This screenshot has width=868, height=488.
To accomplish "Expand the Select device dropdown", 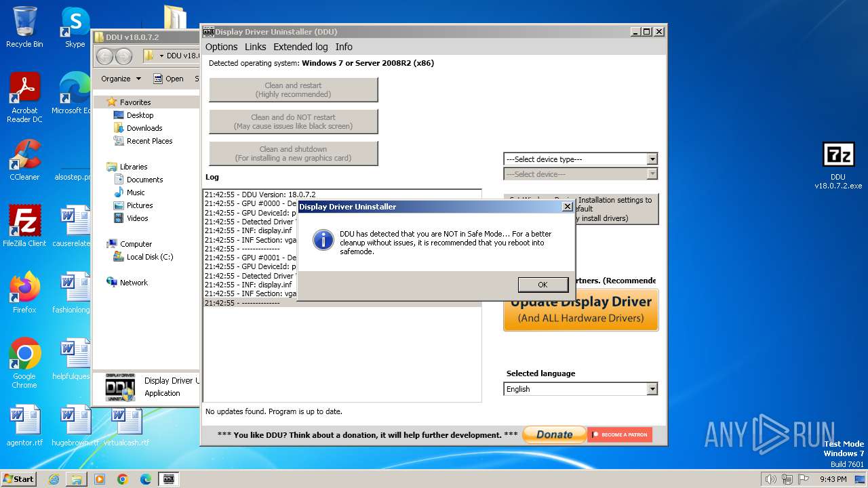I will coord(652,174).
